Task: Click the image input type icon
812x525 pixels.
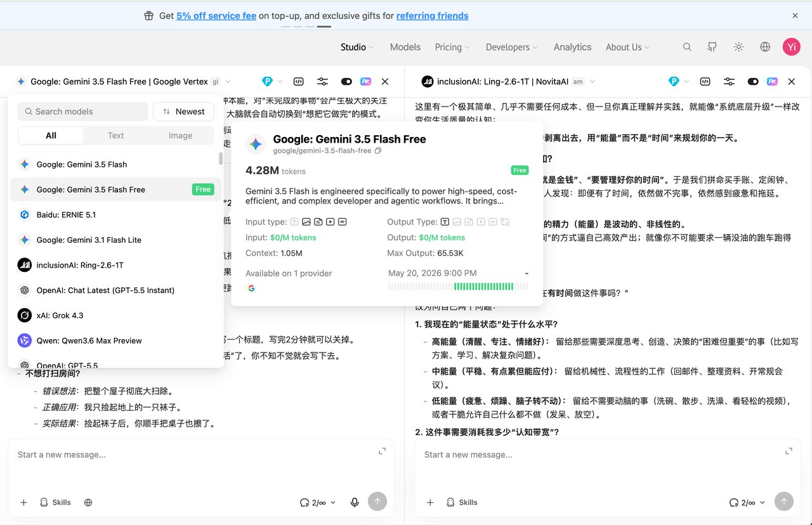Action: 306,222
